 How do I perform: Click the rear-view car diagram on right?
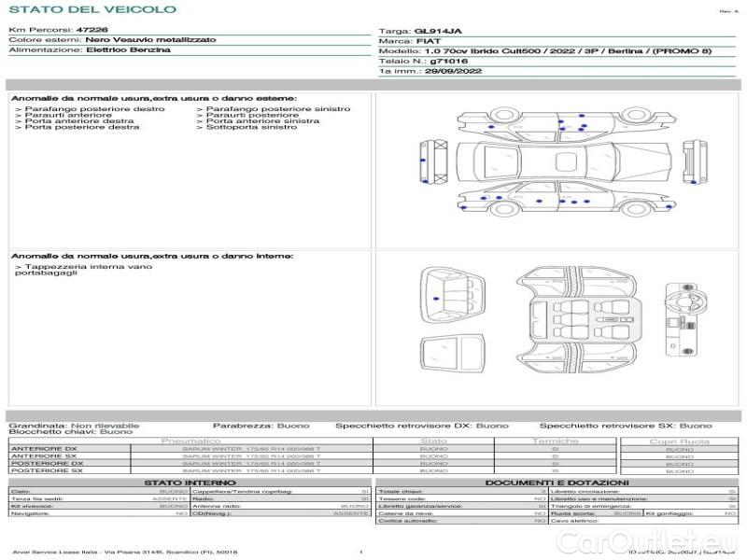692,162
